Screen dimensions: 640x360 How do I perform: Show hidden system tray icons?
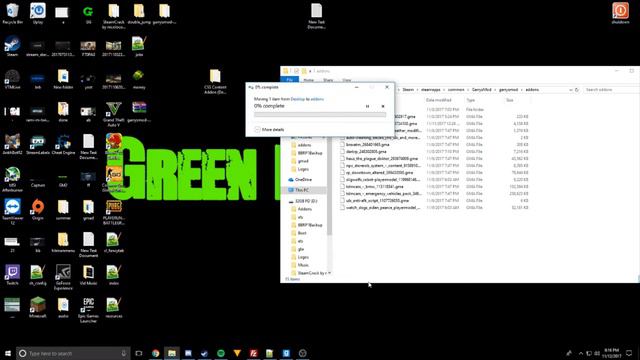point(580,353)
